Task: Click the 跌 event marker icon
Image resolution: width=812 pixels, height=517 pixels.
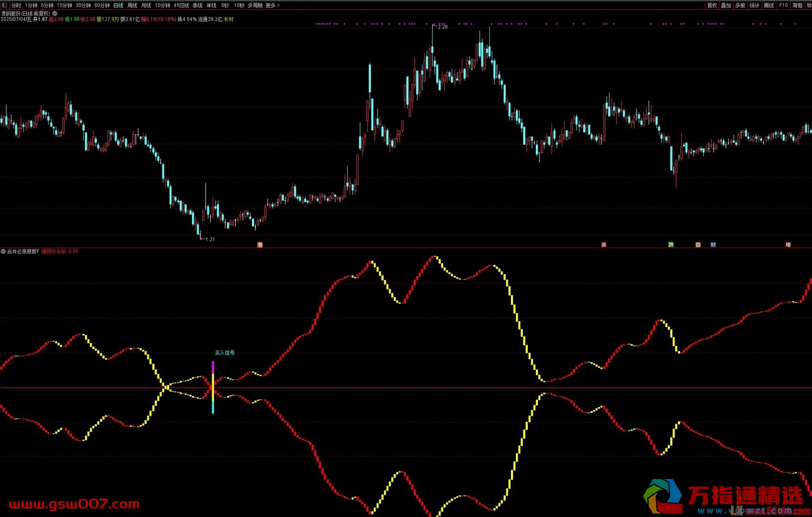Action: click(671, 245)
